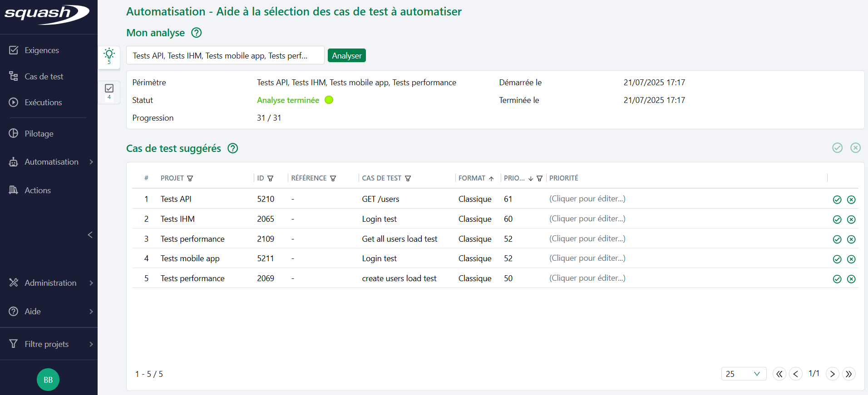This screenshot has width=868, height=395.
Task: Click the BB user avatar
Action: point(48,380)
